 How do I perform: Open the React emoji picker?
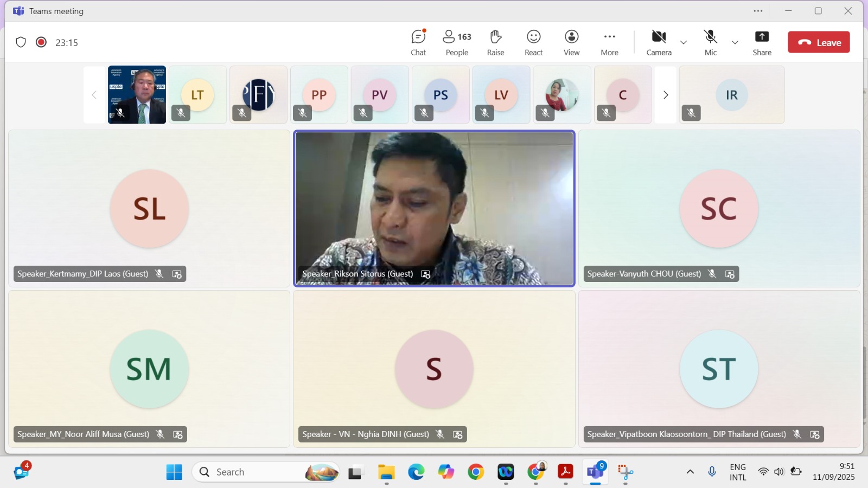(533, 43)
